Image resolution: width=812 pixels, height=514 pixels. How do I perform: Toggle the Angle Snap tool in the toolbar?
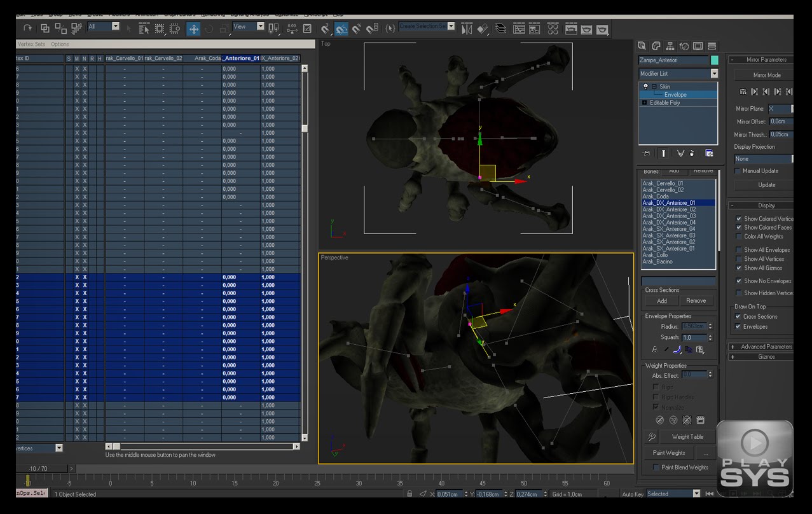tap(340, 29)
